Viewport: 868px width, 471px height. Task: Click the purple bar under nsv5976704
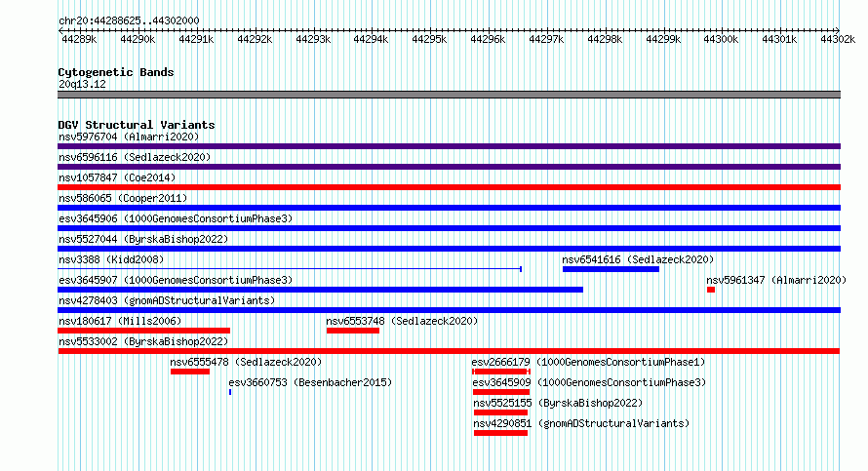pyautogui.click(x=449, y=146)
